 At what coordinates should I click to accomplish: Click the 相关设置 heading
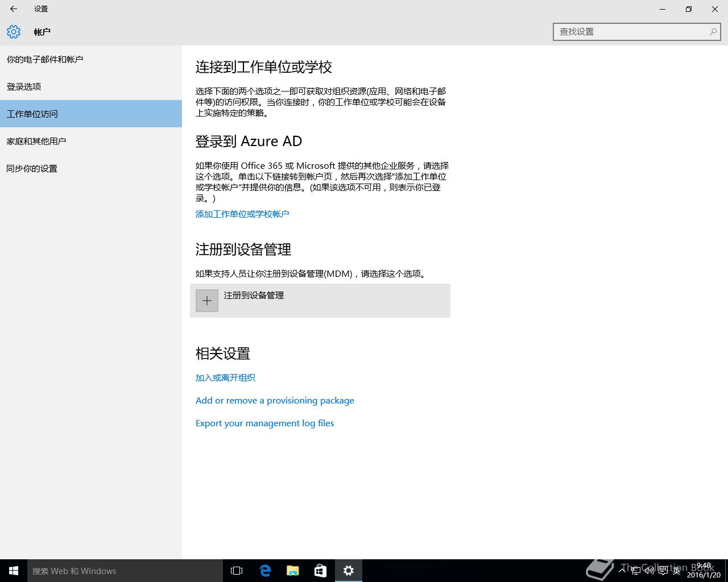click(x=223, y=354)
